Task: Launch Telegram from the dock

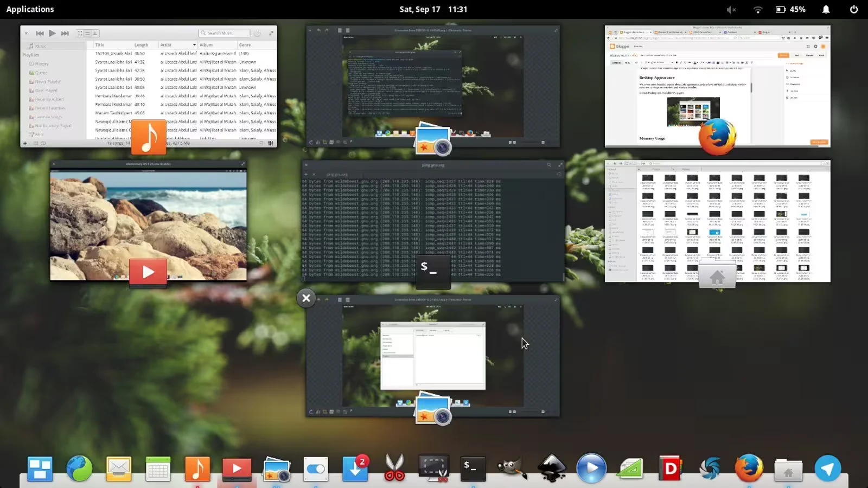Action: [x=827, y=469]
